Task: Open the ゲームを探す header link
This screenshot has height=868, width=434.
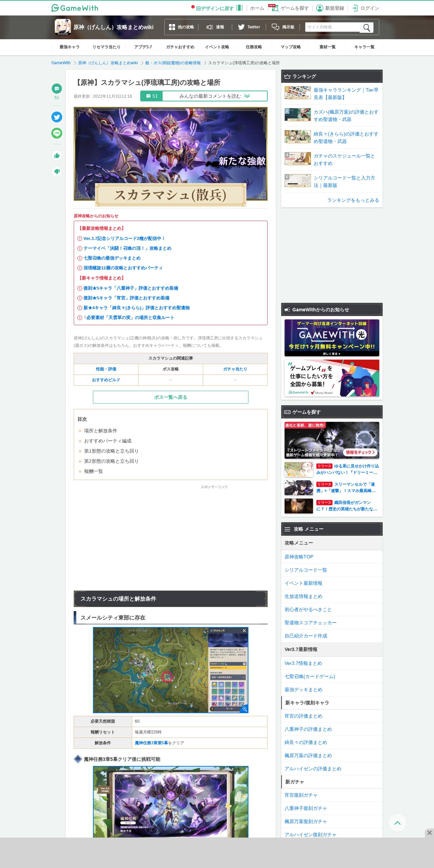Action: (290, 8)
